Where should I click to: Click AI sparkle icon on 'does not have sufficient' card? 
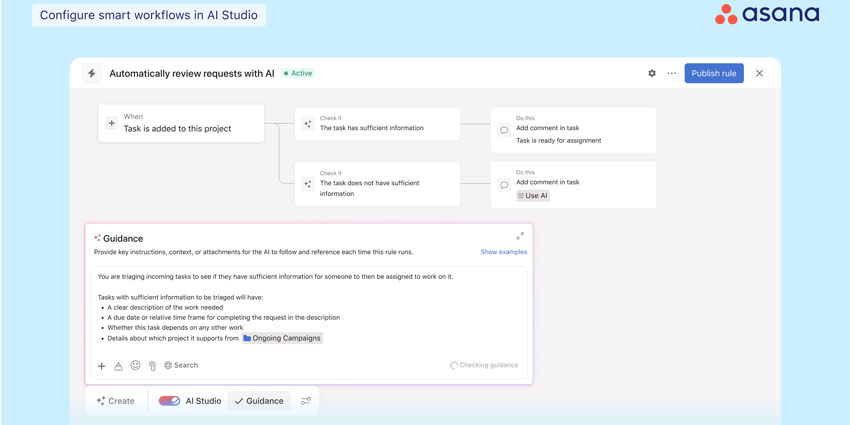(x=308, y=184)
